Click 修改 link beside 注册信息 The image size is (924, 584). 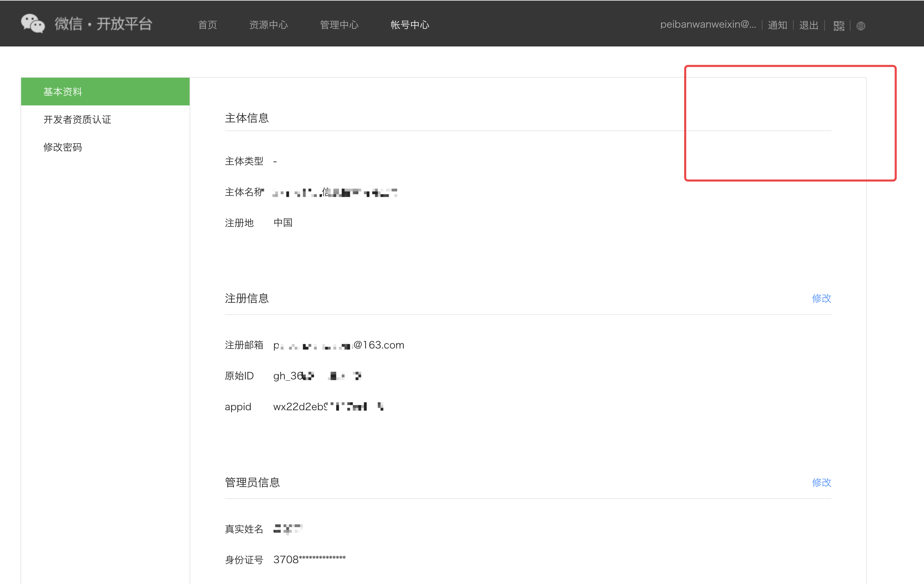coord(821,298)
